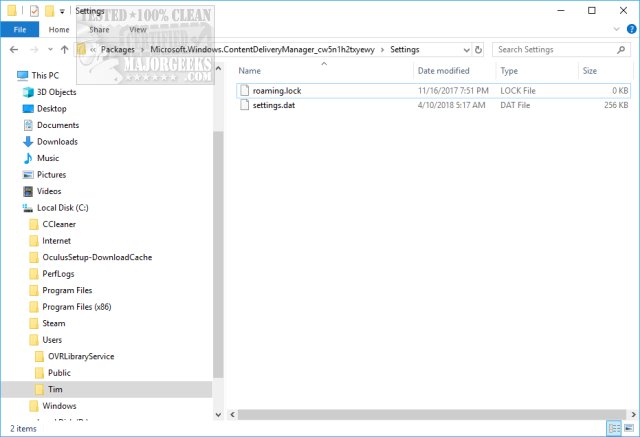Expand the ribbon with the chevron
Viewport: 640px width, 437px height.
click(617, 29)
